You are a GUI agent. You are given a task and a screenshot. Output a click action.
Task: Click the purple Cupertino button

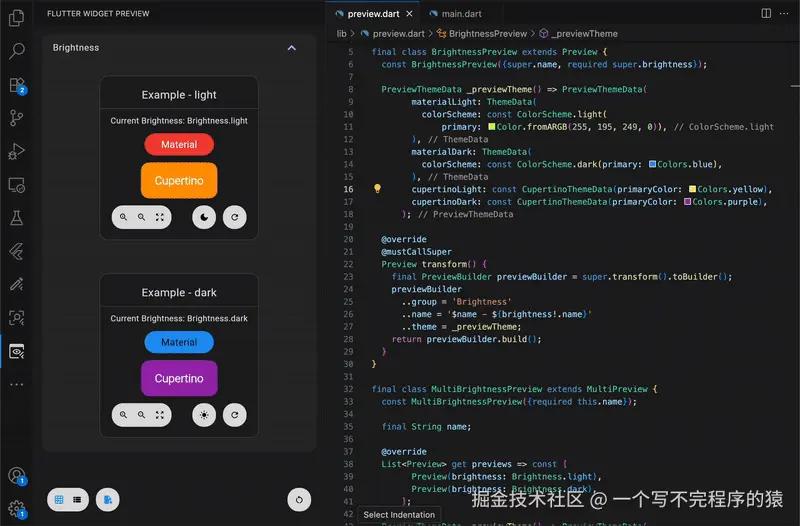click(x=179, y=379)
